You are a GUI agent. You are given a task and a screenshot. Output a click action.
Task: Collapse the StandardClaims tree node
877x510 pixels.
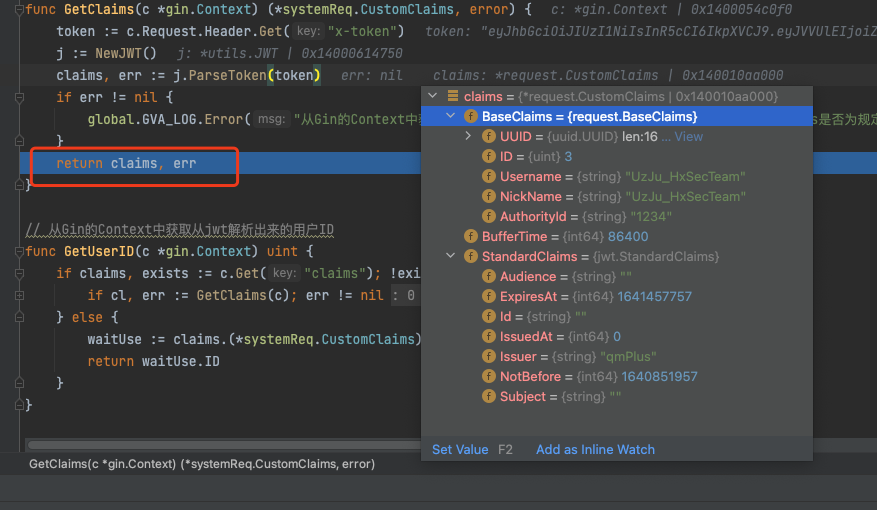click(x=450, y=256)
